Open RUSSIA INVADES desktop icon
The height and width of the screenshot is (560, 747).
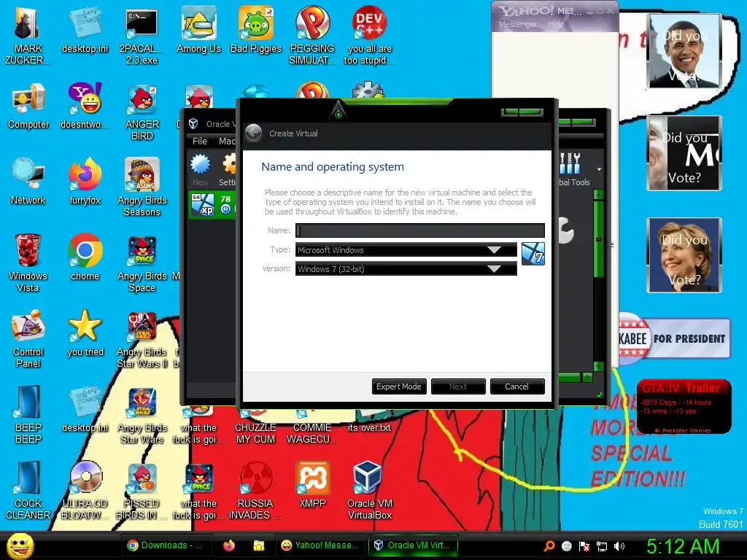coord(256,491)
